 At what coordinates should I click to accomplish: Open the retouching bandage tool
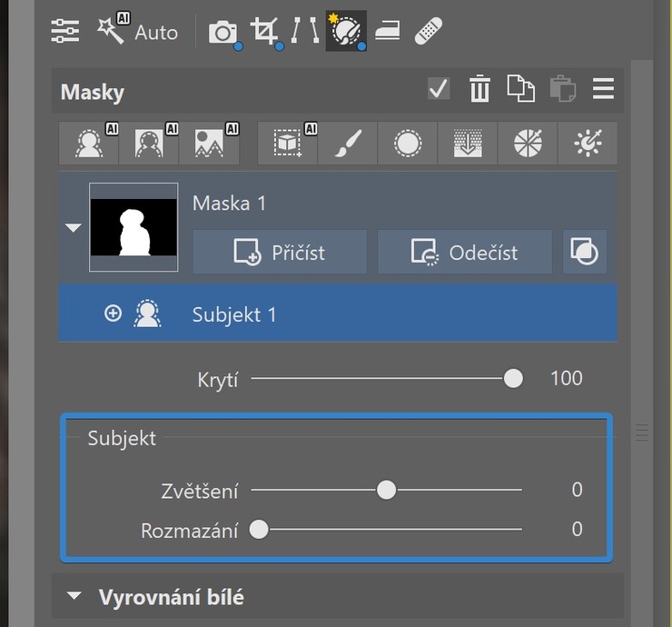[x=428, y=31]
